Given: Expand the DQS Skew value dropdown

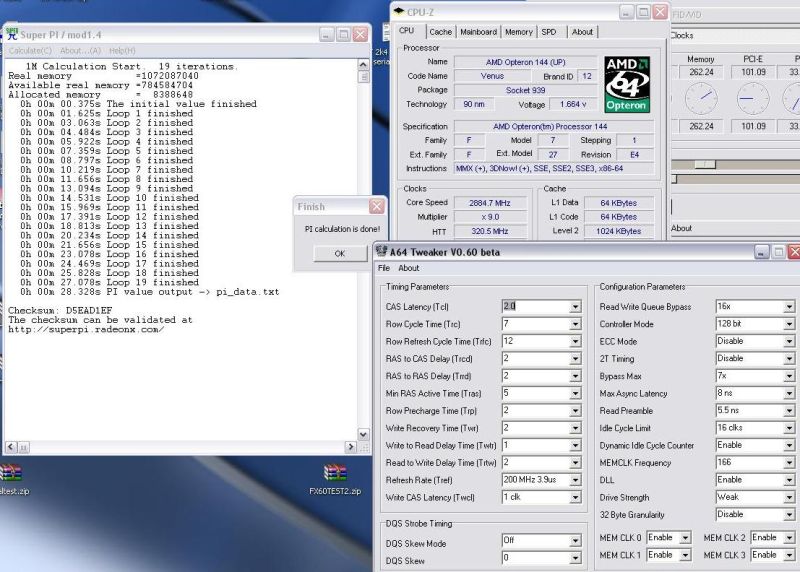Looking at the screenshot, I should [575, 558].
